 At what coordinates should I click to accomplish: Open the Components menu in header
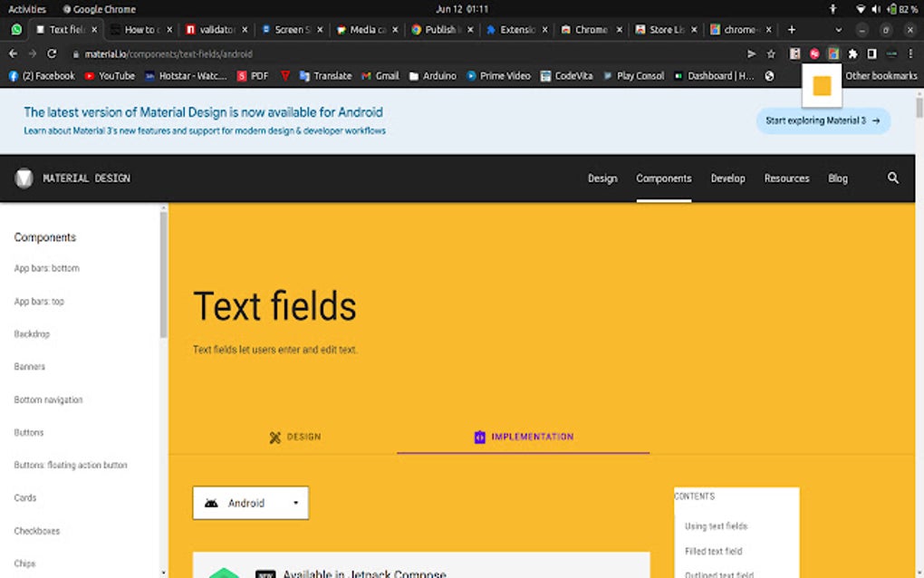tap(663, 178)
